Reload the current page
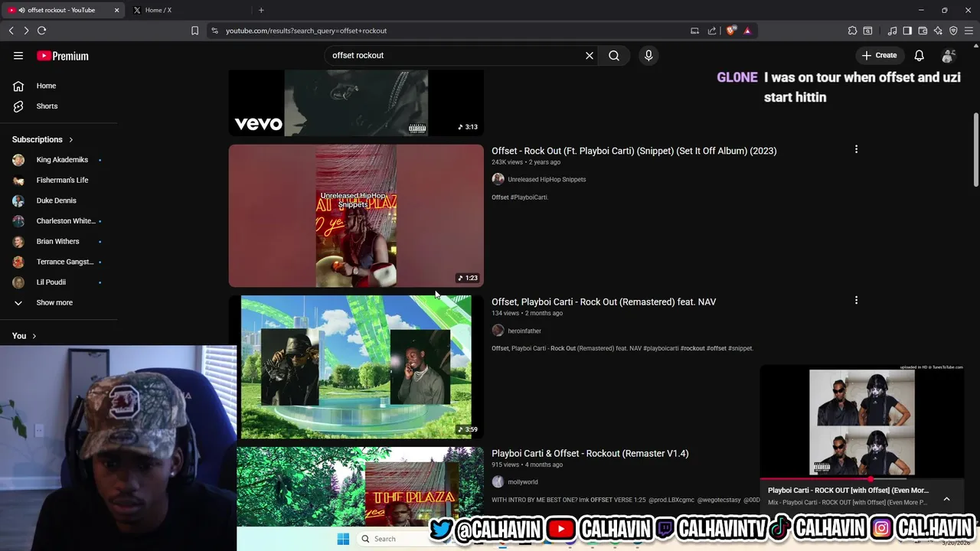Image resolution: width=980 pixels, height=551 pixels. (42, 31)
